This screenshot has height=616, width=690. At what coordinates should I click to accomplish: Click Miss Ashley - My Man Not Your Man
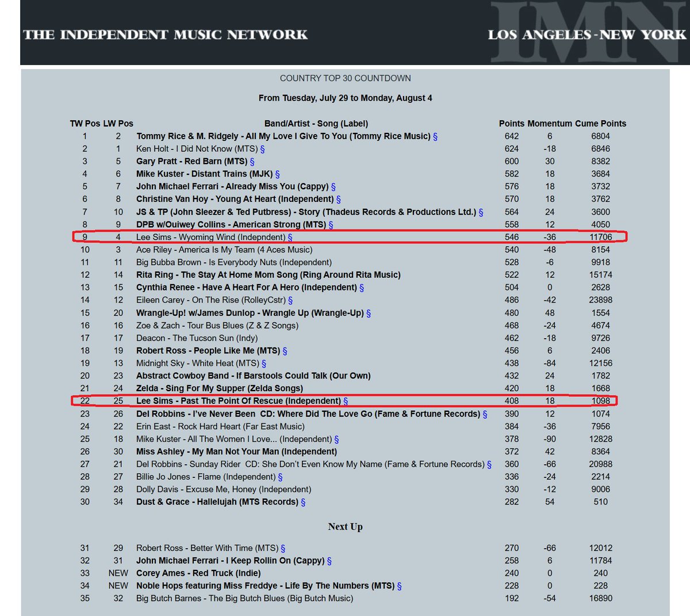[x=237, y=452]
